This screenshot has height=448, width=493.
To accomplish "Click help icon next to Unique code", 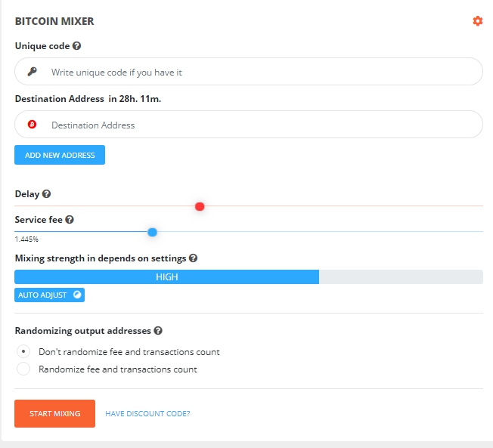I will pos(77,46).
